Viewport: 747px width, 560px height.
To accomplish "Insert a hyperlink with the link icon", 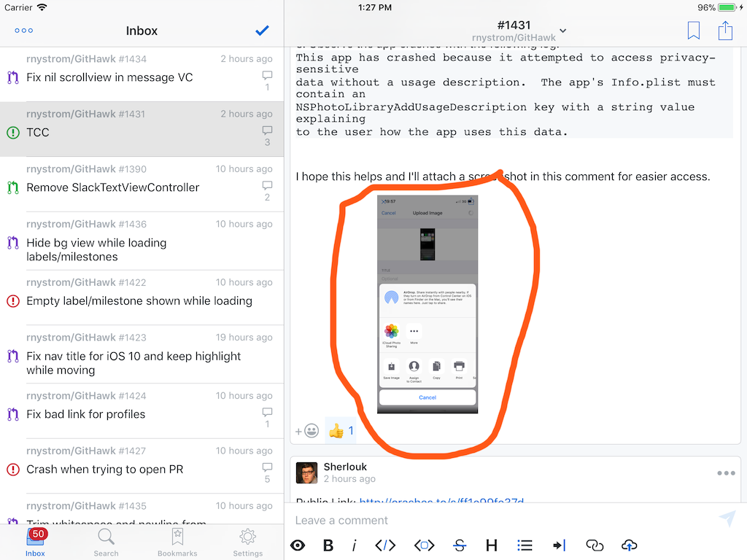I will point(595,545).
